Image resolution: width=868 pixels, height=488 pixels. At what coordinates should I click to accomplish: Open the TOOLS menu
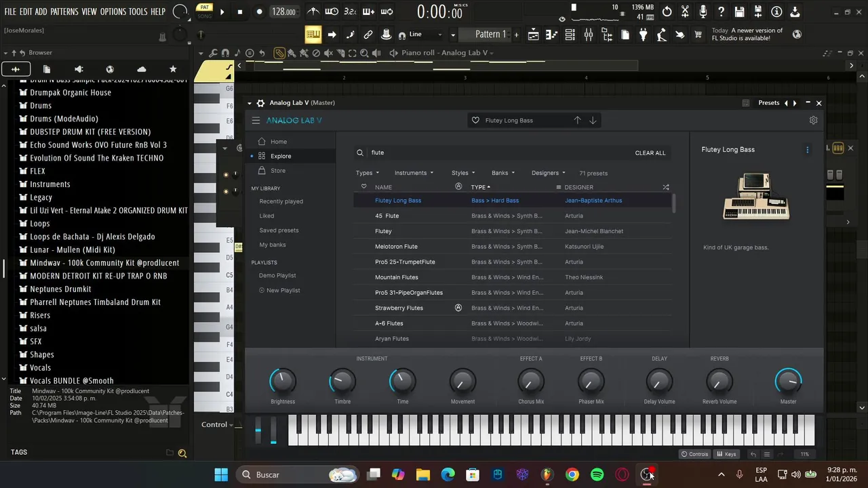(x=138, y=12)
